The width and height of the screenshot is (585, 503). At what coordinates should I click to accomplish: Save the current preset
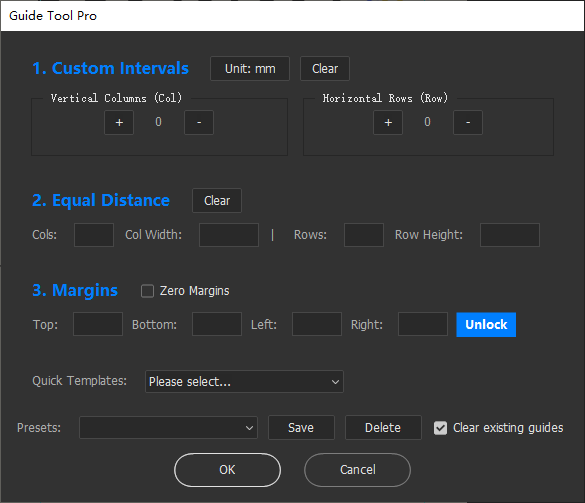pyautogui.click(x=301, y=428)
